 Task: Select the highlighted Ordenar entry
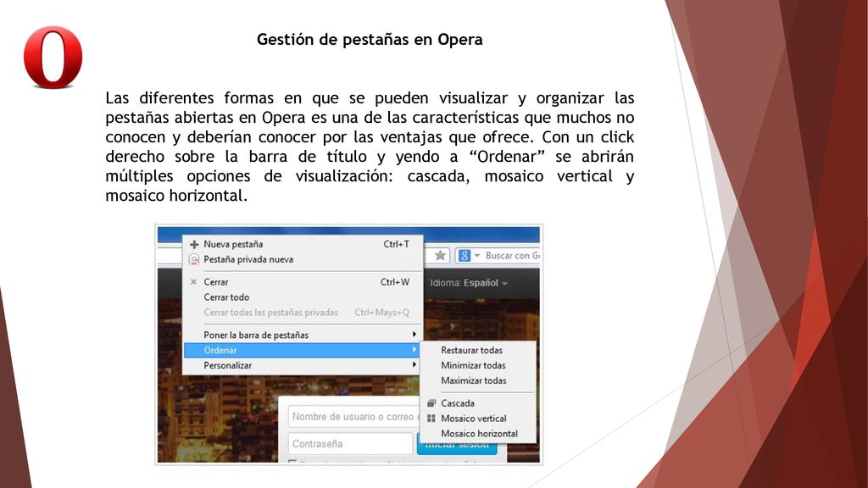(303, 350)
